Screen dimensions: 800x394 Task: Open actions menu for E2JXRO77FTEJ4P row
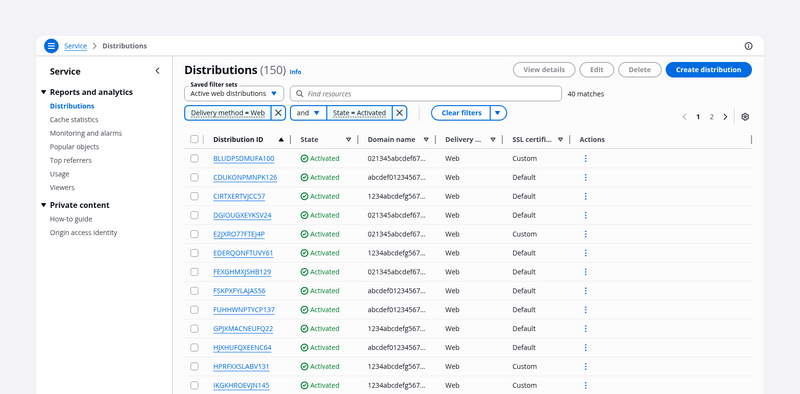coord(585,234)
